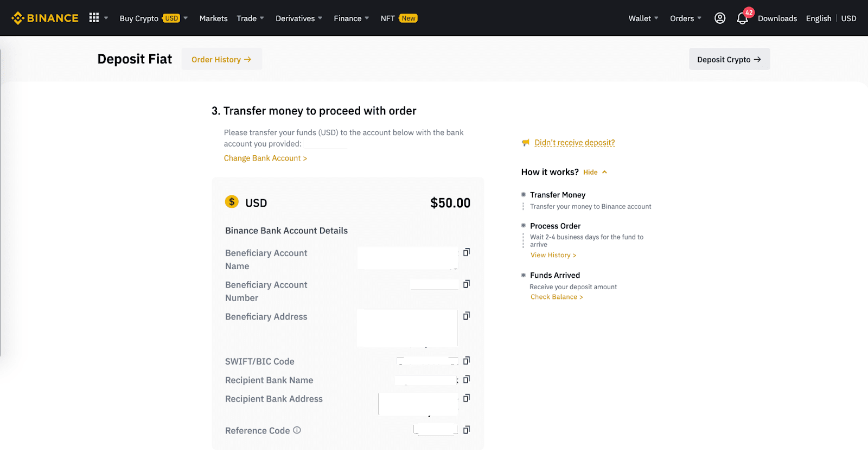Go to the Markets page
868x465 pixels.
pyautogui.click(x=213, y=18)
